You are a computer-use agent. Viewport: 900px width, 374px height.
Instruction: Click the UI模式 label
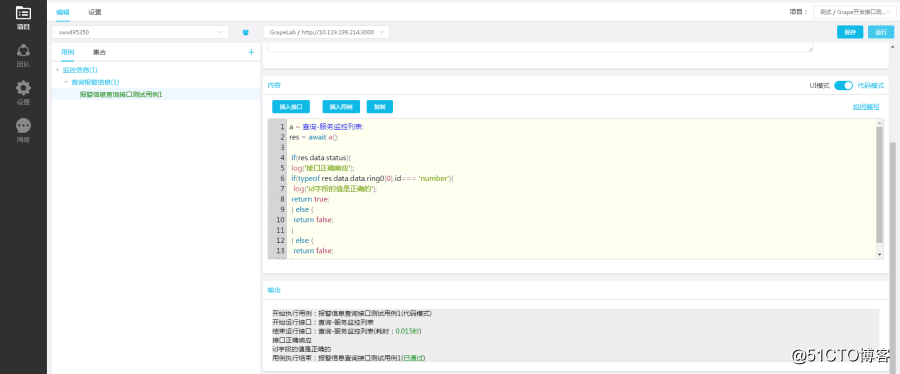coord(820,85)
